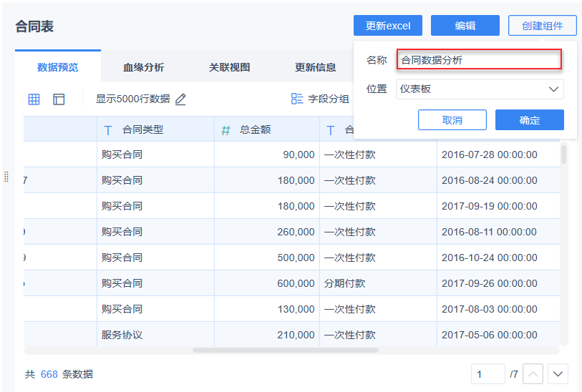Switch to the layout view icon

(x=59, y=99)
